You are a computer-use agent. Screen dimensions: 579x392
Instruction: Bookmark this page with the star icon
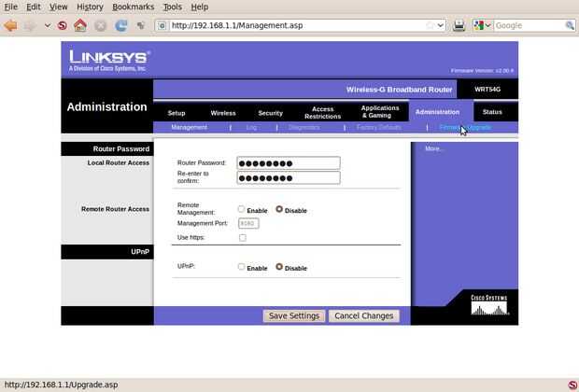[430, 25]
